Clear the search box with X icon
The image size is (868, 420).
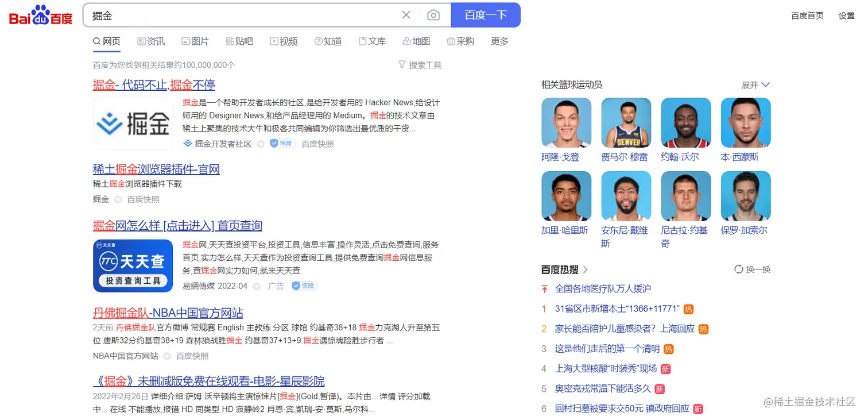pyautogui.click(x=406, y=15)
